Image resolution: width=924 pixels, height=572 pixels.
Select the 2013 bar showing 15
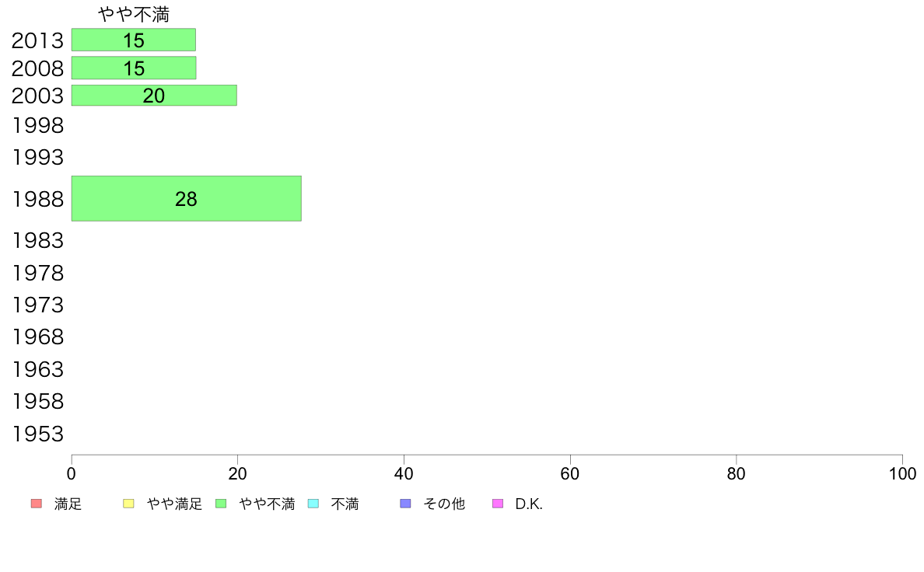click(x=134, y=40)
